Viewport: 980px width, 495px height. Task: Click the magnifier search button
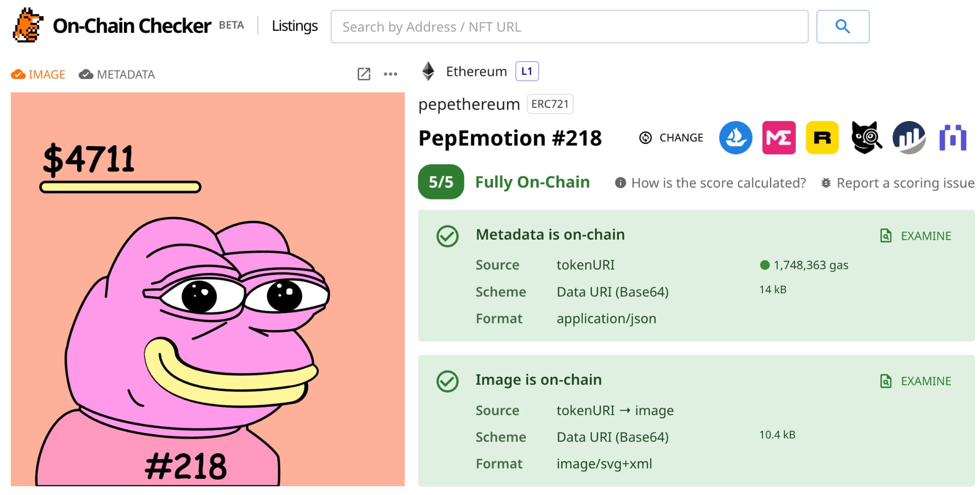(842, 26)
